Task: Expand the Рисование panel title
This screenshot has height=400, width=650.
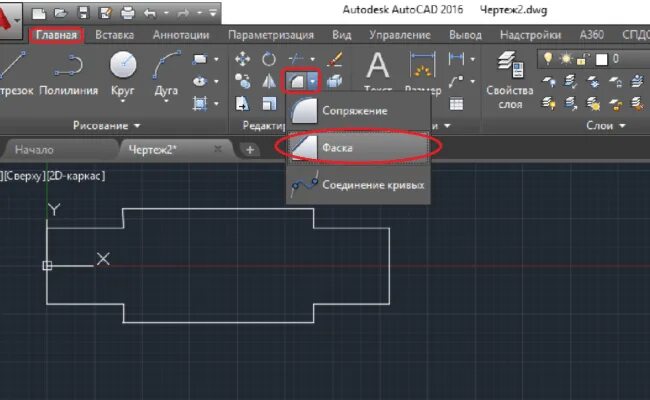Action: 107,125
